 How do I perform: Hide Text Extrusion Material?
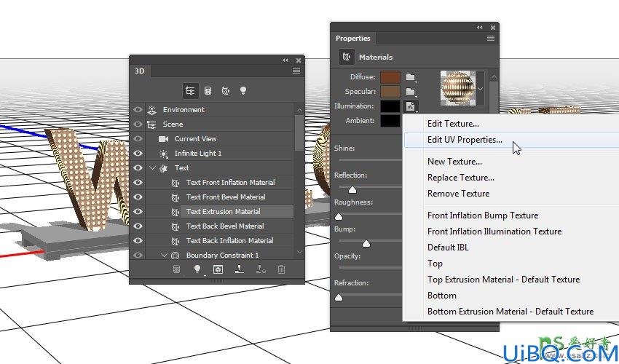click(x=138, y=212)
